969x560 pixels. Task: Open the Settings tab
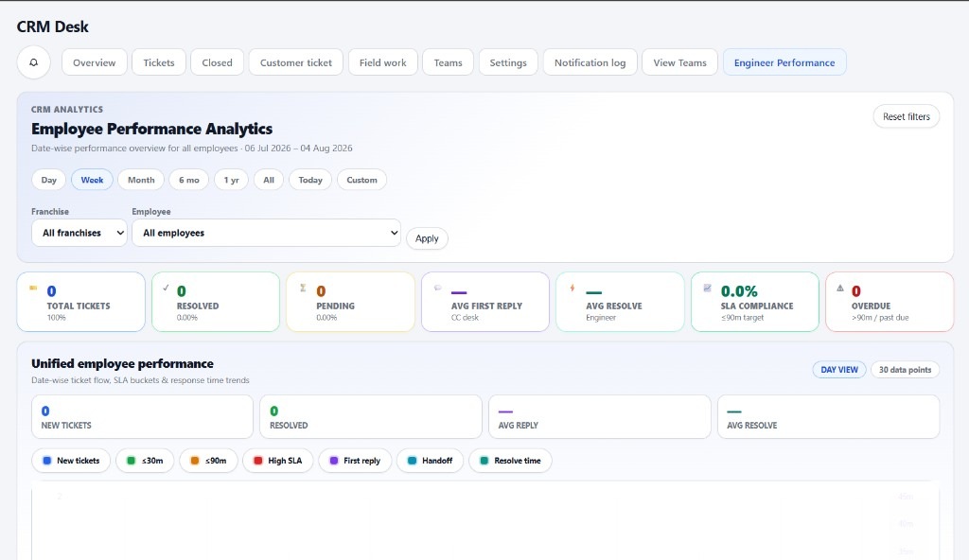click(x=508, y=62)
